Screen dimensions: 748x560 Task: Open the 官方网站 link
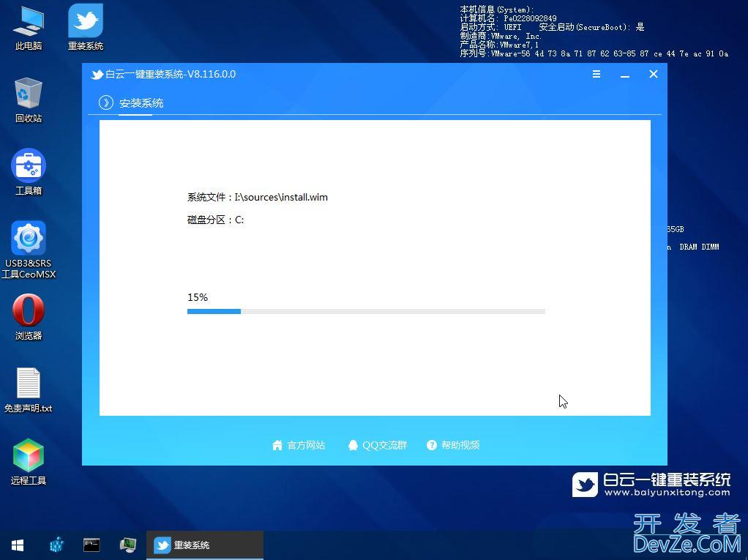299,445
